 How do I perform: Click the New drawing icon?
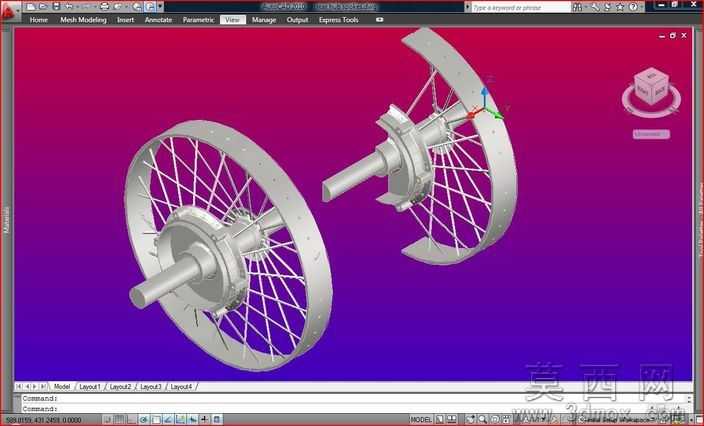[31, 7]
